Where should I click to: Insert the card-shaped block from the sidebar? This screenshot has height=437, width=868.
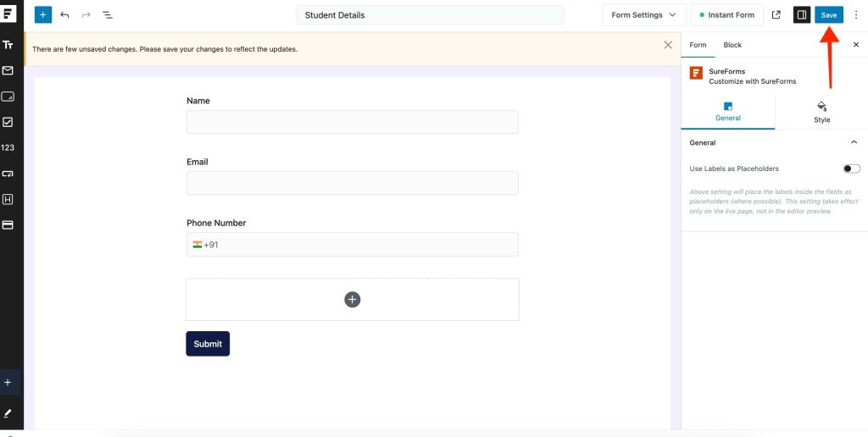point(8,225)
